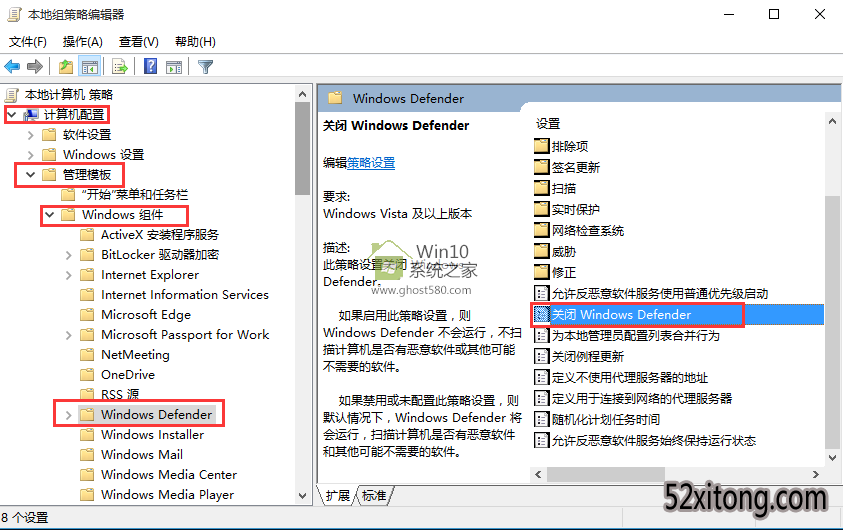843x530 pixels.
Task: Collapse the 计算机配置 node
Action: click(x=12, y=114)
